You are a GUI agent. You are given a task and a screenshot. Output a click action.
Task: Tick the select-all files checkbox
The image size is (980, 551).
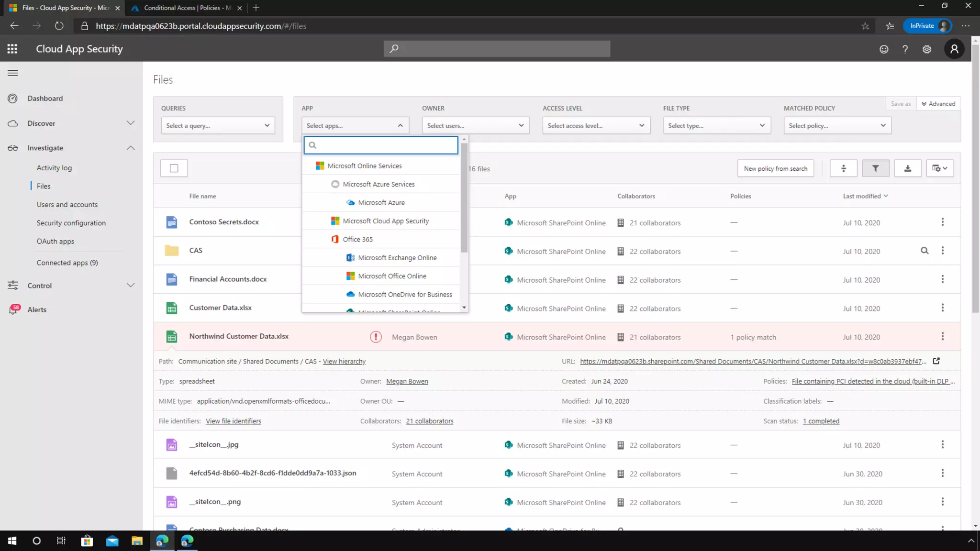tap(174, 168)
